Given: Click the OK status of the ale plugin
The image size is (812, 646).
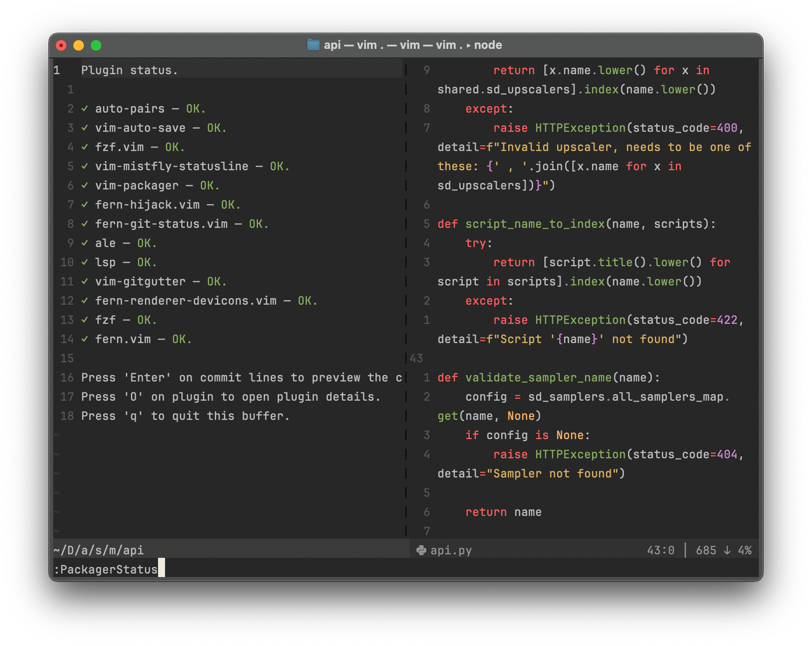Looking at the screenshot, I should [x=148, y=243].
